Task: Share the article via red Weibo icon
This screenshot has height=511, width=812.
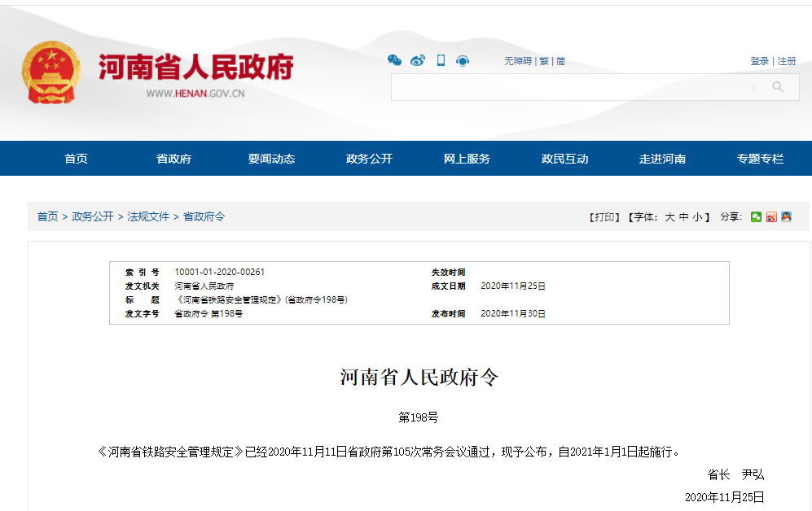Action: pyautogui.click(x=771, y=216)
